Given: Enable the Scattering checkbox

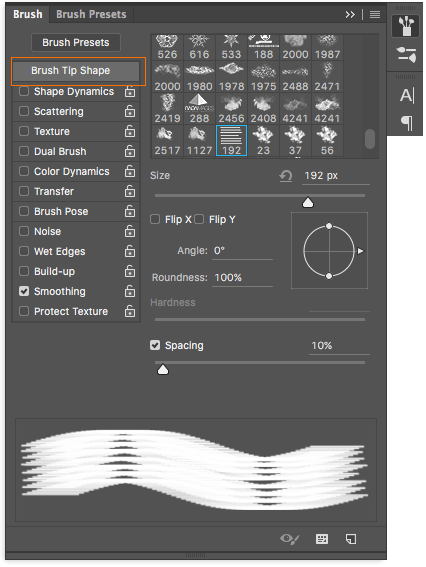Looking at the screenshot, I should pos(24,111).
